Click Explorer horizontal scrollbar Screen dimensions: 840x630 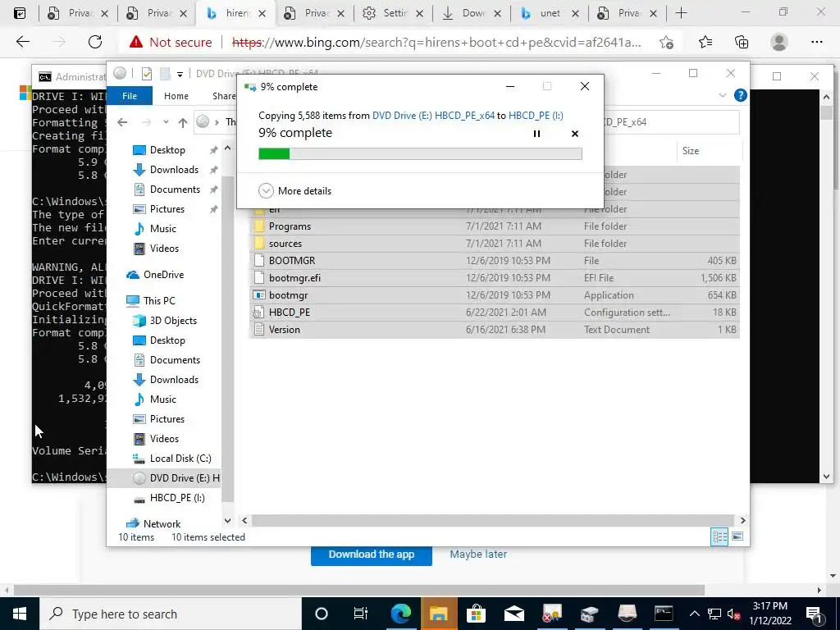point(492,520)
